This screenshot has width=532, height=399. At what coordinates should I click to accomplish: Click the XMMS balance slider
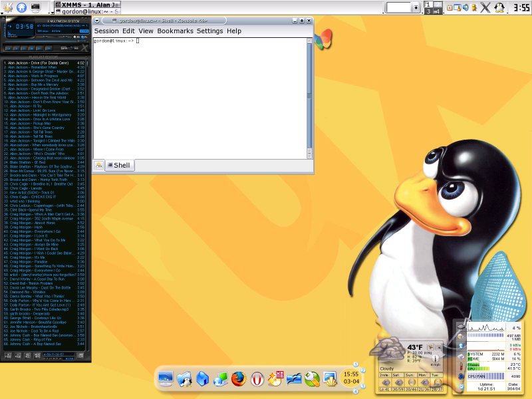click(x=65, y=37)
